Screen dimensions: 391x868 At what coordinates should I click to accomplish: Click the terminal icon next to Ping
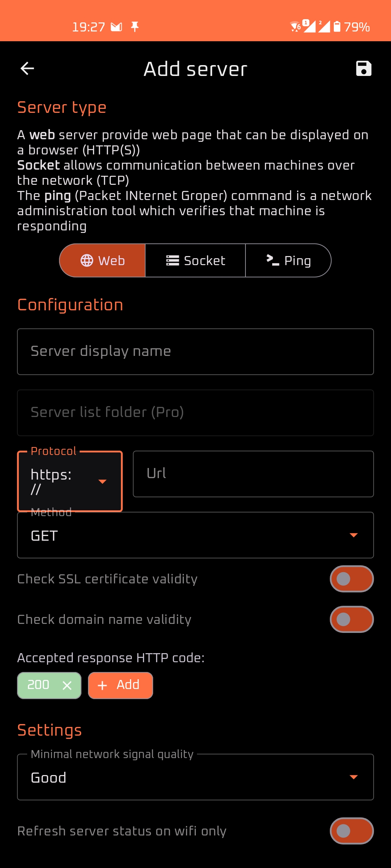271,260
